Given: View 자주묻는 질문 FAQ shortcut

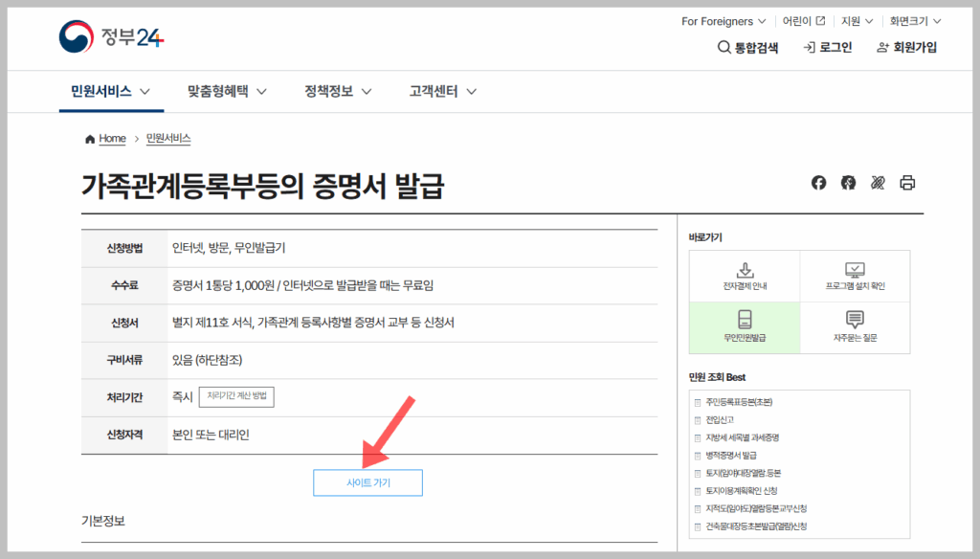Looking at the screenshot, I should [855, 330].
